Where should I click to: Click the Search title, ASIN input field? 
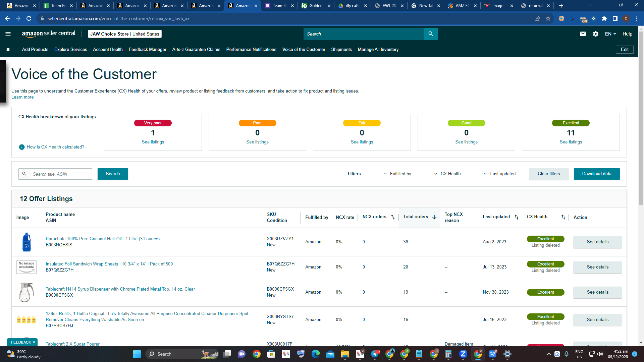pos(61,174)
